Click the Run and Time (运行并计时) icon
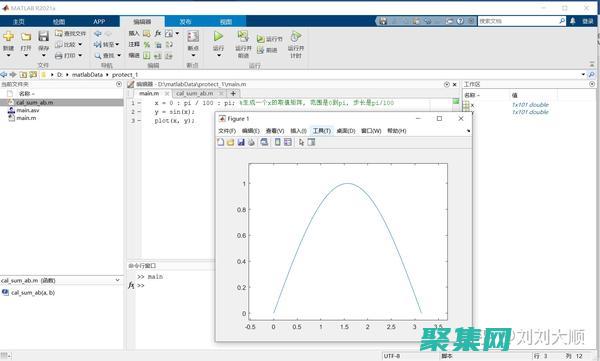 pyautogui.click(x=295, y=36)
